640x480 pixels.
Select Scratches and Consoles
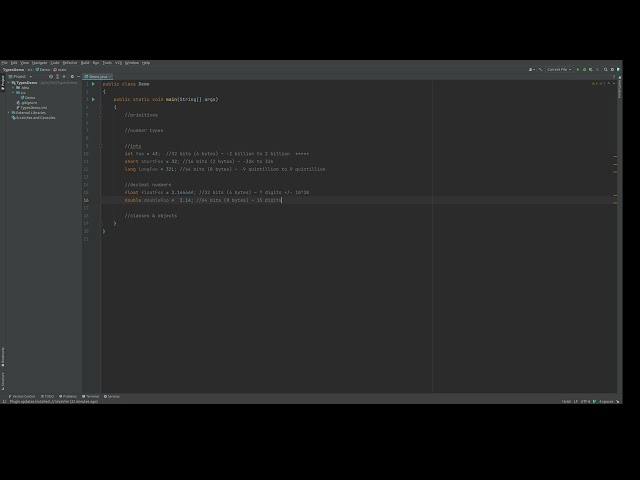[x=34, y=118]
